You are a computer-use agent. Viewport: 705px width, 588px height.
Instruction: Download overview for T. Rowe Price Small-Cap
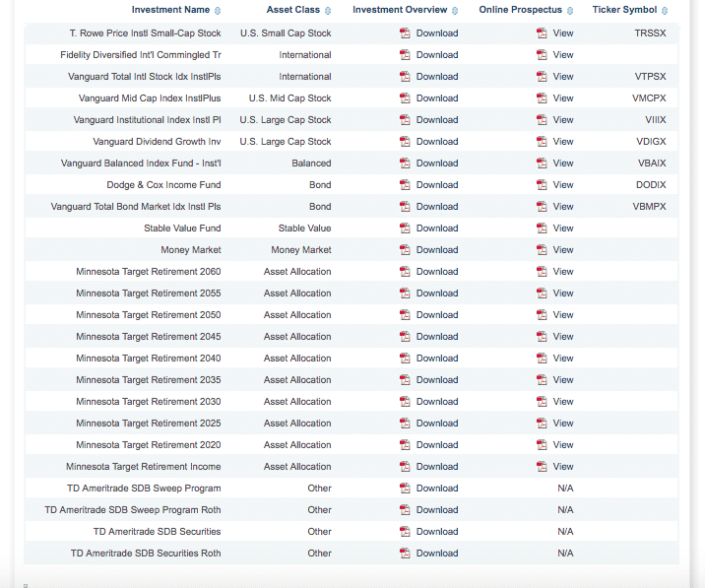tap(437, 33)
